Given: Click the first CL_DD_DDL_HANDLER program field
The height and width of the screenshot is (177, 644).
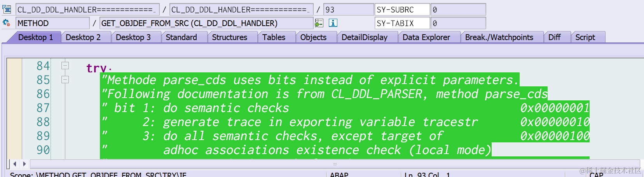Looking at the screenshot, I should click(x=87, y=9).
